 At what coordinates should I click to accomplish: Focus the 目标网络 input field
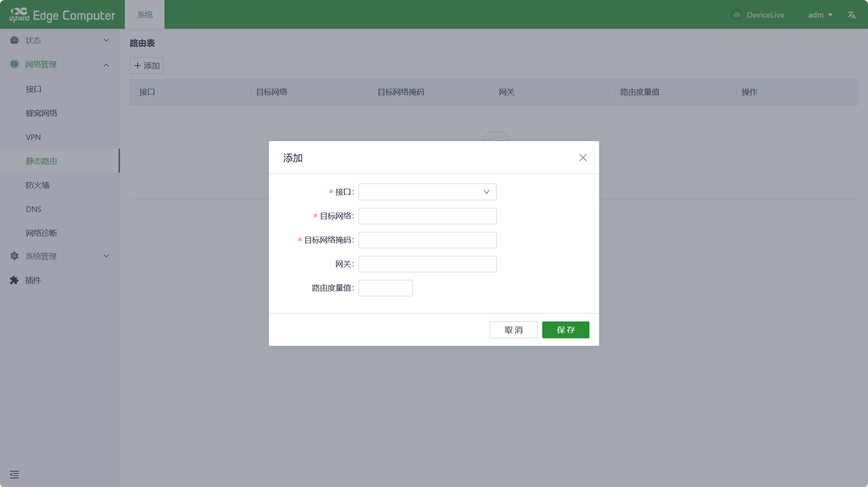(427, 216)
